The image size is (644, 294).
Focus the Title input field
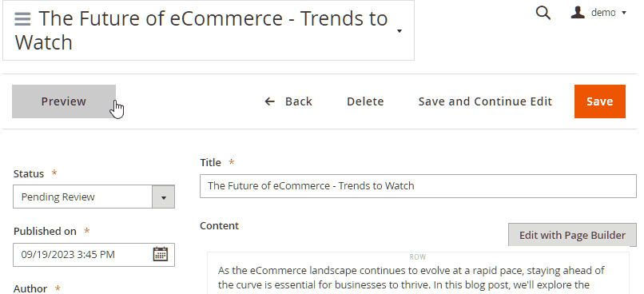tap(418, 186)
